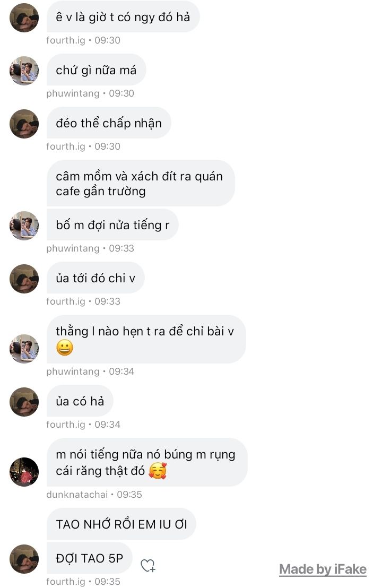Open fourth.ig avatar beside 'ủa có hả'

(x=24, y=402)
